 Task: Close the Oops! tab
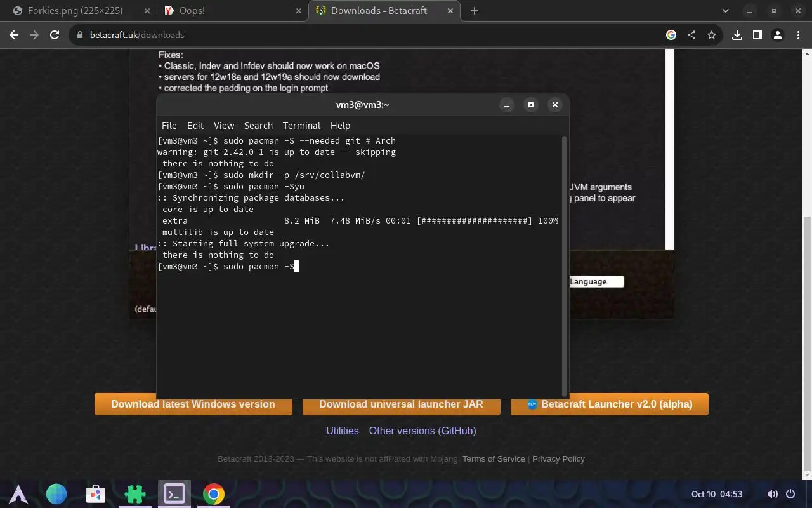coord(298,11)
